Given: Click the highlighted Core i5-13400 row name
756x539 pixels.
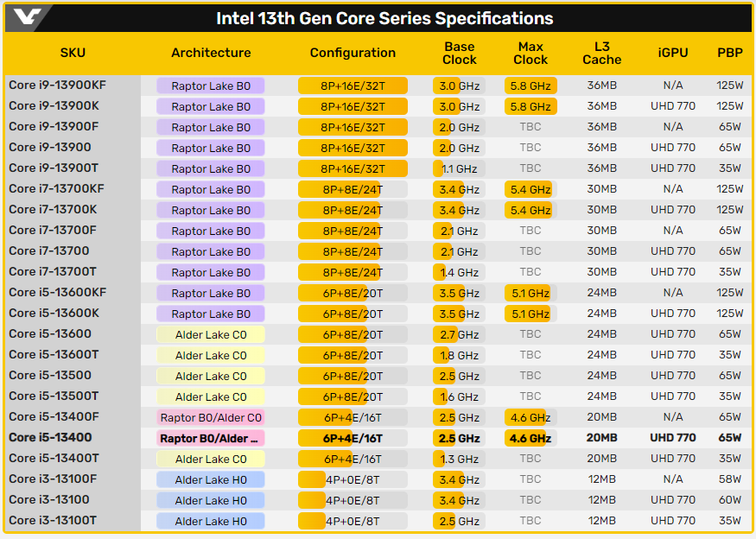Looking at the screenshot, I should coord(50,438).
